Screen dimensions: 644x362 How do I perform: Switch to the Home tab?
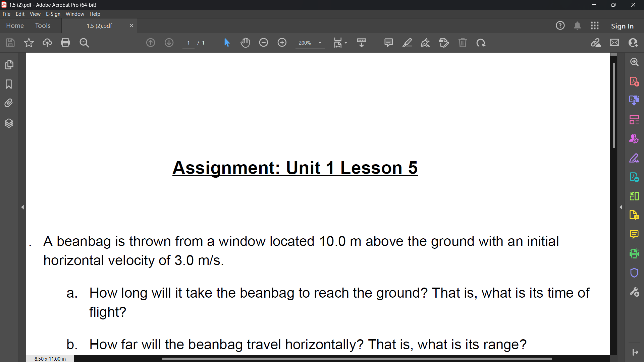(x=15, y=25)
